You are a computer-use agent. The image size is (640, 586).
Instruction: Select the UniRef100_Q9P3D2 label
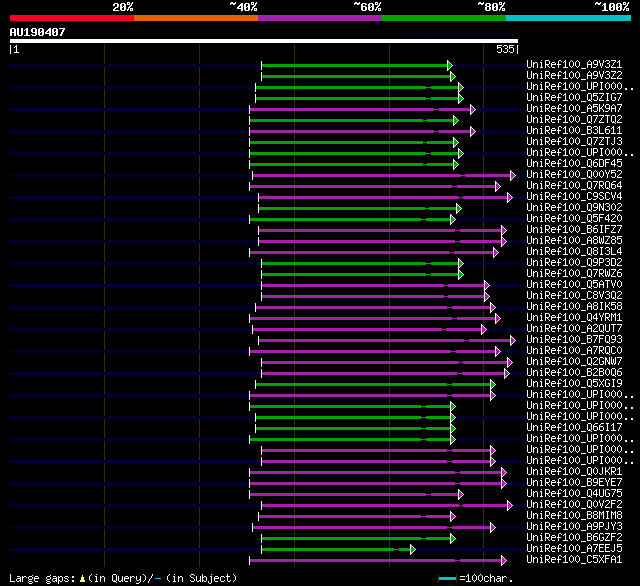[x=574, y=263]
